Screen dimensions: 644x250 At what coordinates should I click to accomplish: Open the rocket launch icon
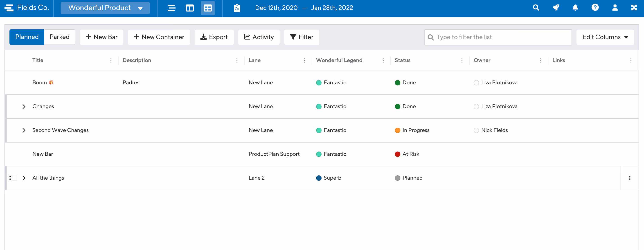(556, 8)
